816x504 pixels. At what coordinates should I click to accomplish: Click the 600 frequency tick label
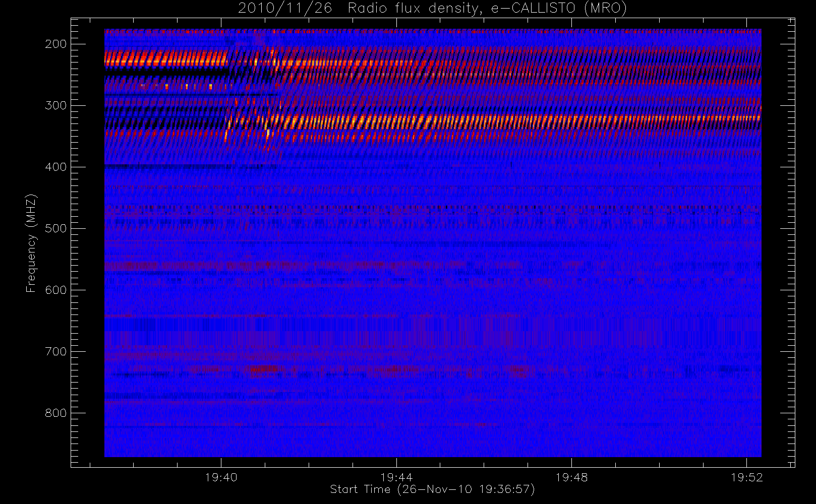(x=56, y=290)
